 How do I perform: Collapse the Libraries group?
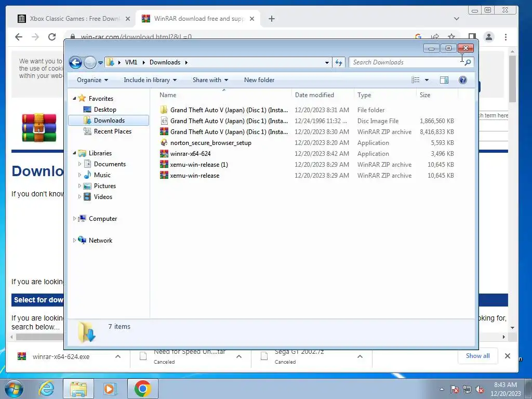coord(74,153)
